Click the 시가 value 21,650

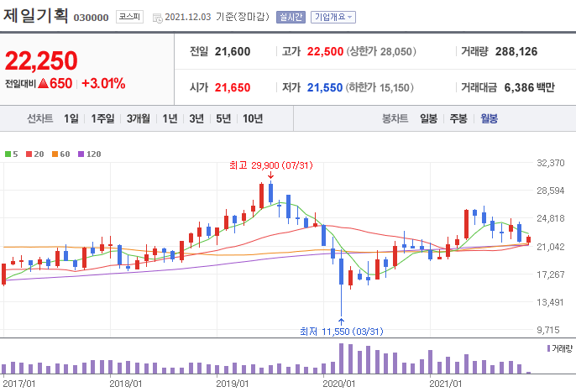(233, 87)
